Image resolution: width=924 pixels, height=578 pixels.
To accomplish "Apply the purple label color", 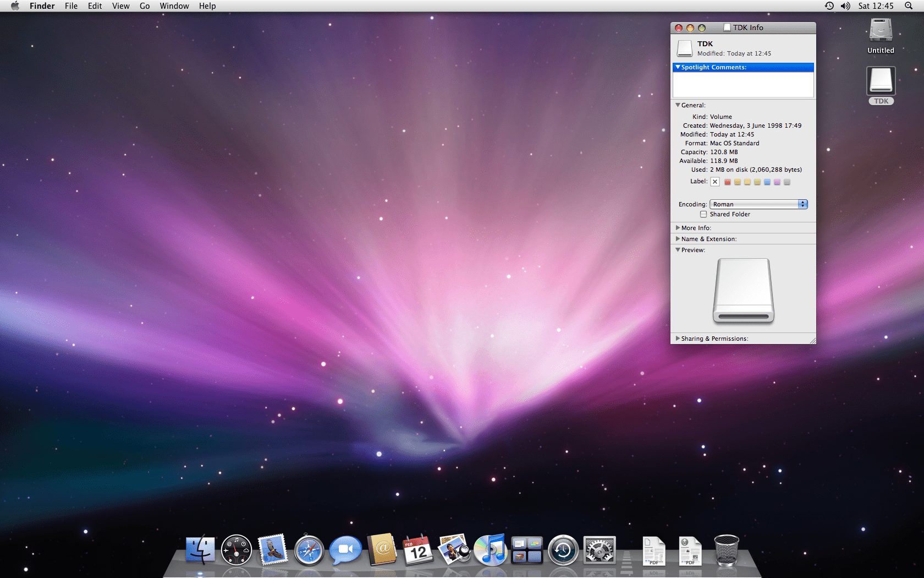I will (x=777, y=182).
